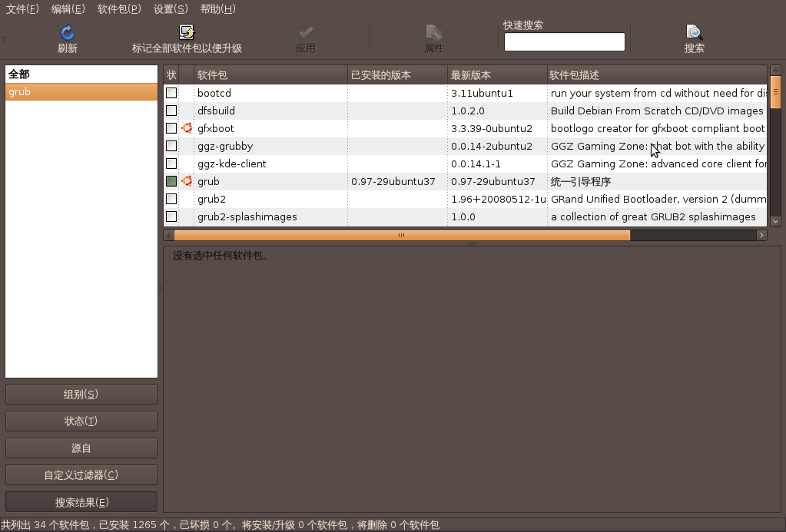Click grub installed version 0.97-29ubuntu37 cell

393,181
